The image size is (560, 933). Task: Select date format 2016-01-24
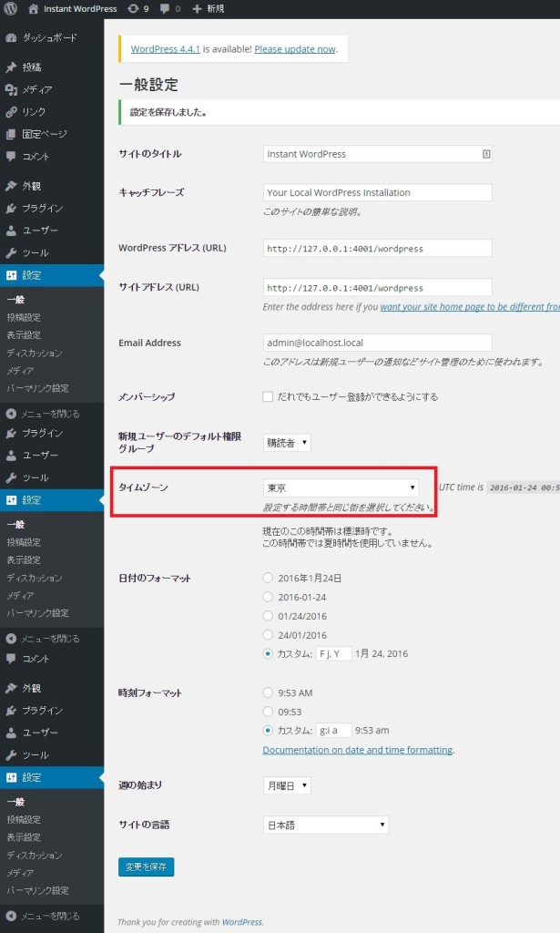tap(268, 597)
